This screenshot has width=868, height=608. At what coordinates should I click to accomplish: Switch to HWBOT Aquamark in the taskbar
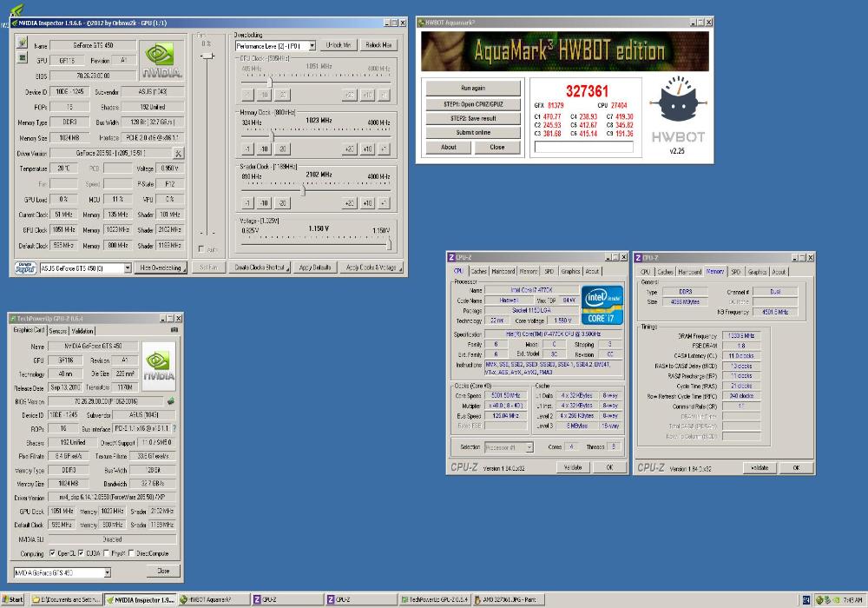point(214,599)
